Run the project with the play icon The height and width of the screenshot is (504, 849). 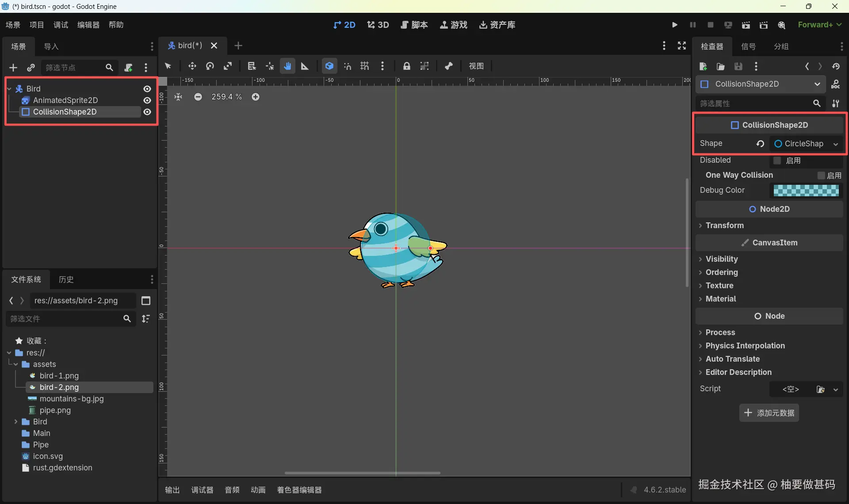pyautogui.click(x=674, y=25)
